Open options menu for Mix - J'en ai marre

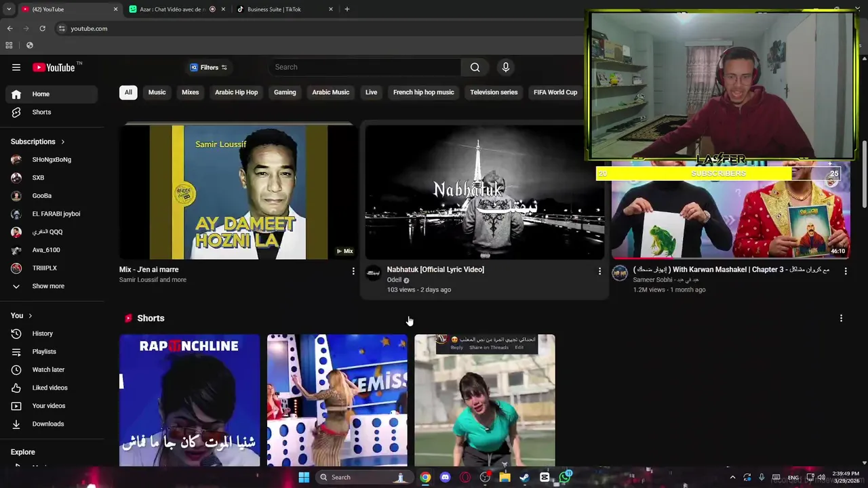(353, 271)
